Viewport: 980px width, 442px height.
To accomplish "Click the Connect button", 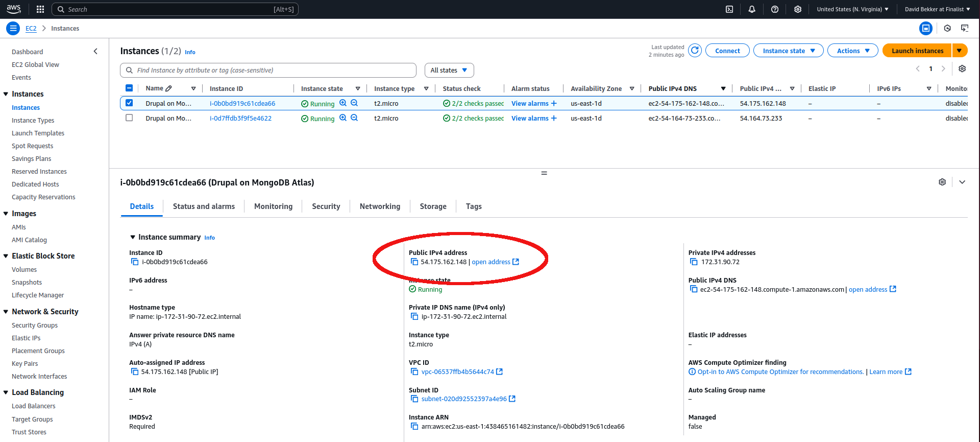I will pos(727,51).
